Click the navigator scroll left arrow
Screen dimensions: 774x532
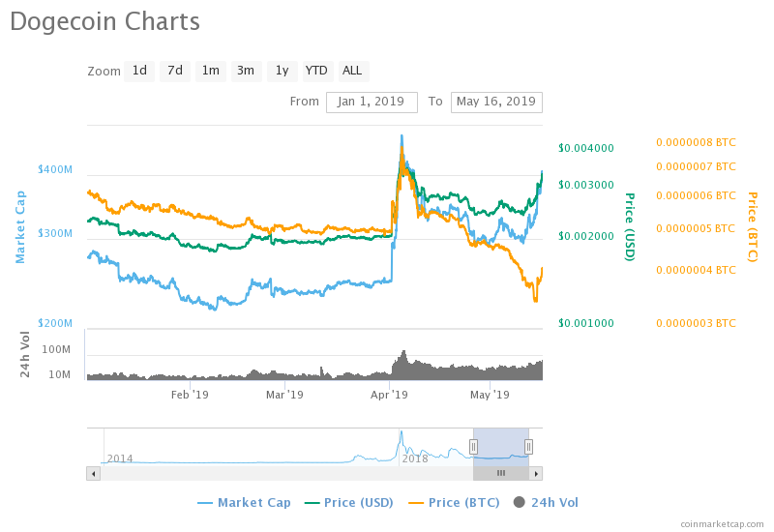(93, 474)
